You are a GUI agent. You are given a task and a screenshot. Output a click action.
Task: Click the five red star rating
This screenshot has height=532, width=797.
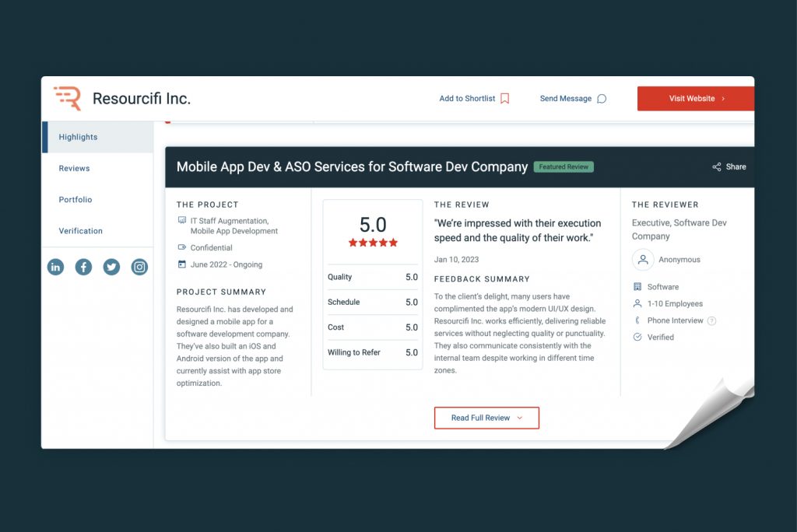[373, 243]
